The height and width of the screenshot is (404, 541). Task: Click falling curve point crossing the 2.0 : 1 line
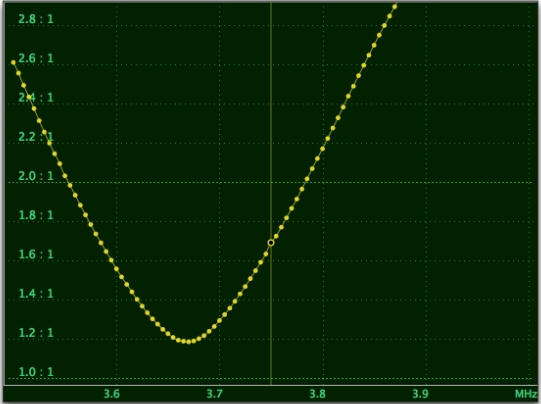point(65,176)
